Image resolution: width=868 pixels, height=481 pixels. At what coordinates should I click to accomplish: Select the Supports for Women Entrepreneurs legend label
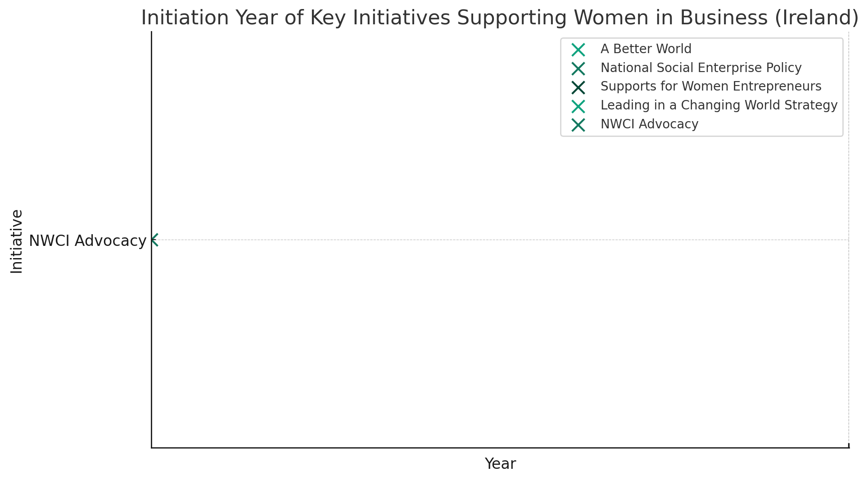tap(711, 86)
